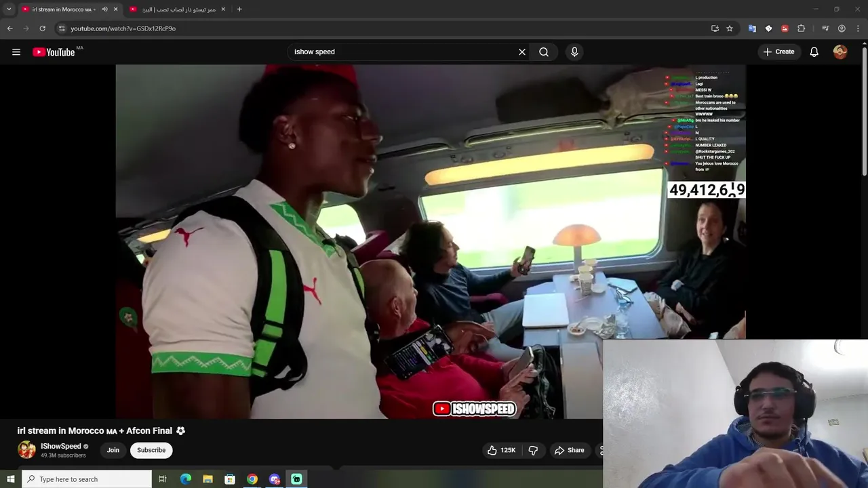Dislike the video
This screenshot has width=868, height=488.
click(533, 450)
